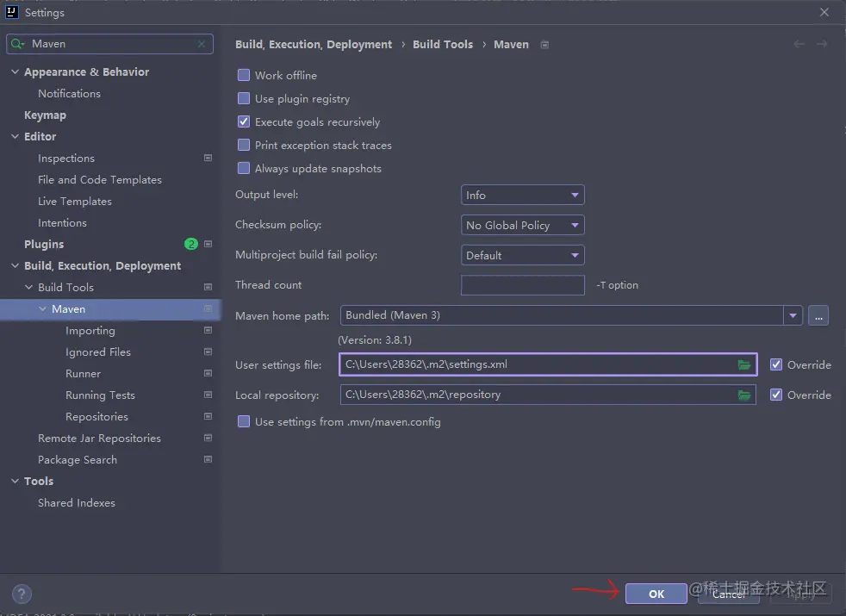
Task: Click the project-level icon next to Inspections
Action: [208, 158]
